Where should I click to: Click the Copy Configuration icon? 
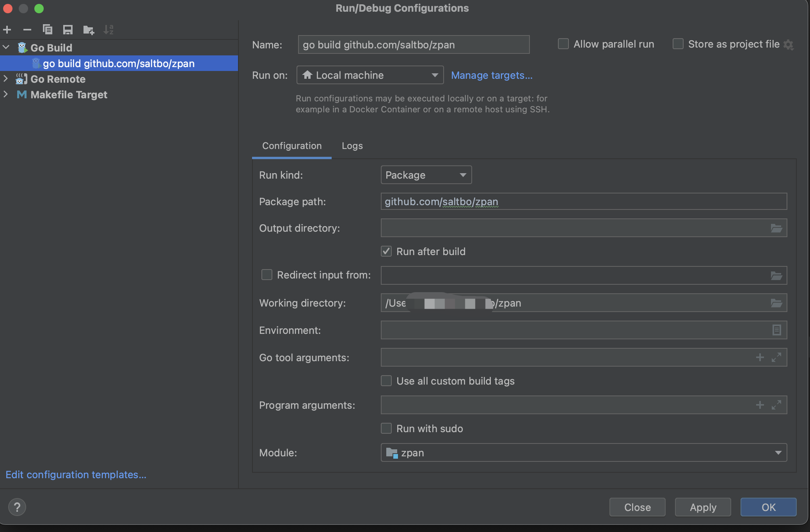pos(47,30)
